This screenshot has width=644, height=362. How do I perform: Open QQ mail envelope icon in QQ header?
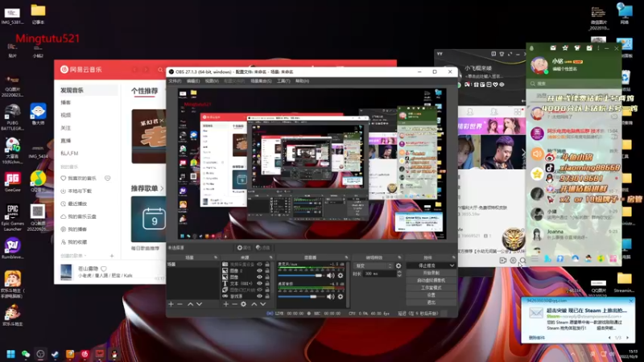[553, 48]
